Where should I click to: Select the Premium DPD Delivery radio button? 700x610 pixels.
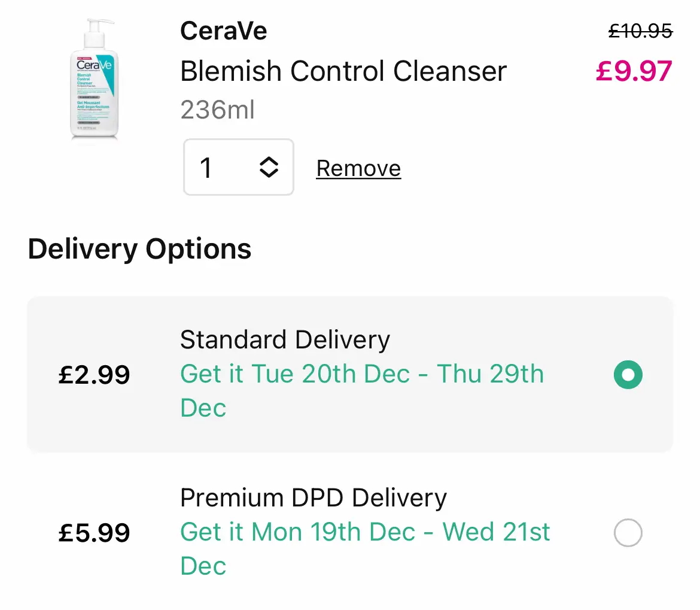click(x=628, y=533)
